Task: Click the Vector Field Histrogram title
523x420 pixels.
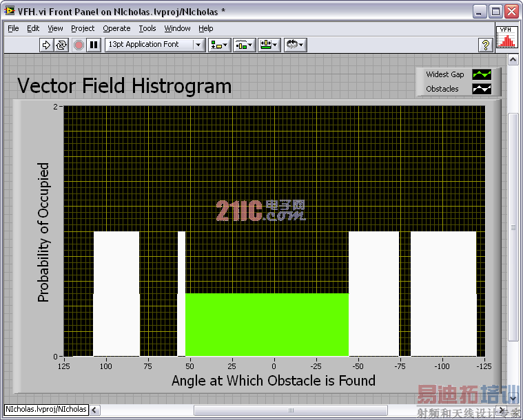Action: (x=125, y=85)
